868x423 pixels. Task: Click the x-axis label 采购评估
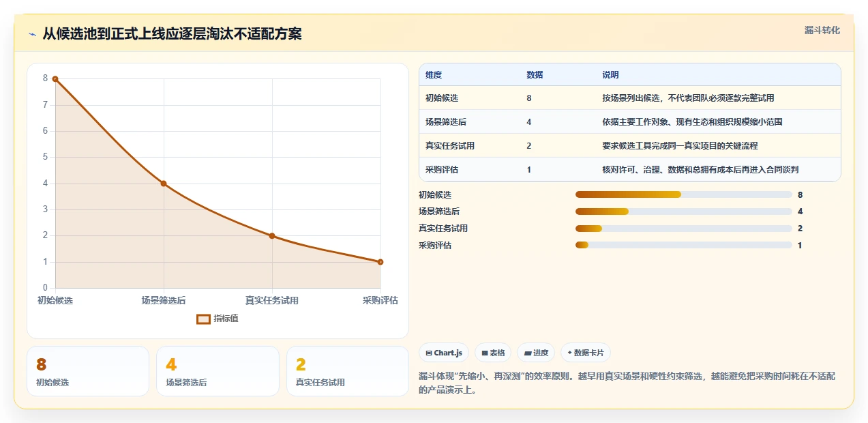click(380, 300)
